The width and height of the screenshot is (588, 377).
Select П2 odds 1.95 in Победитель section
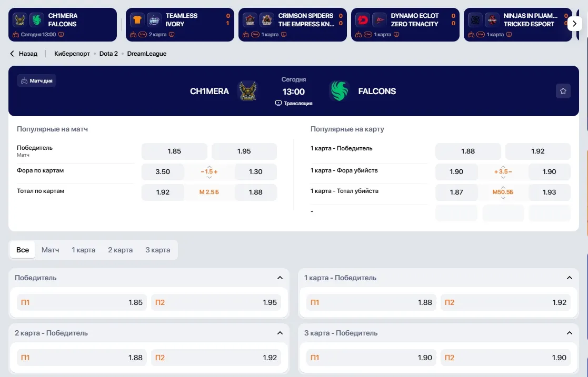point(216,302)
